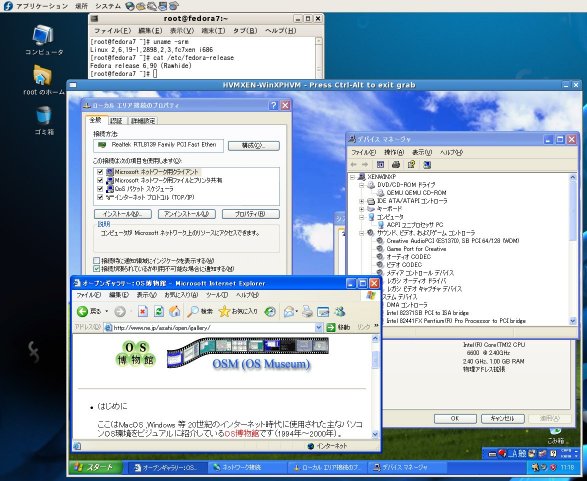The width and height of the screenshot is (587, 481).
Task: Collapse サウンド、ビデオ、およびゲーム コントローラ node
Action: pos(362,233)
